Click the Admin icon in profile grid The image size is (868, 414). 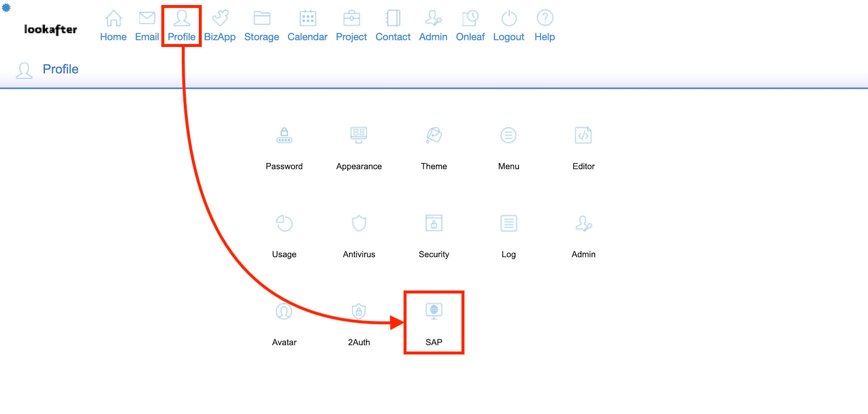click(583, 223)
